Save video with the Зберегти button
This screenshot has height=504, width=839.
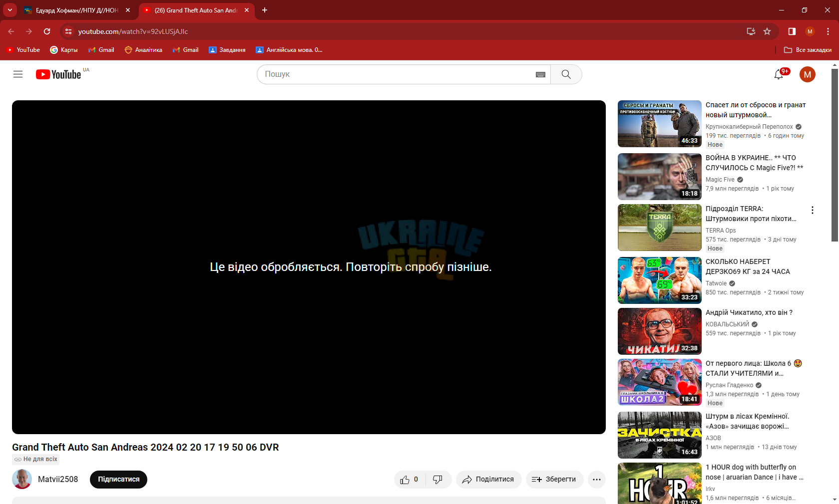pos(554,480)
